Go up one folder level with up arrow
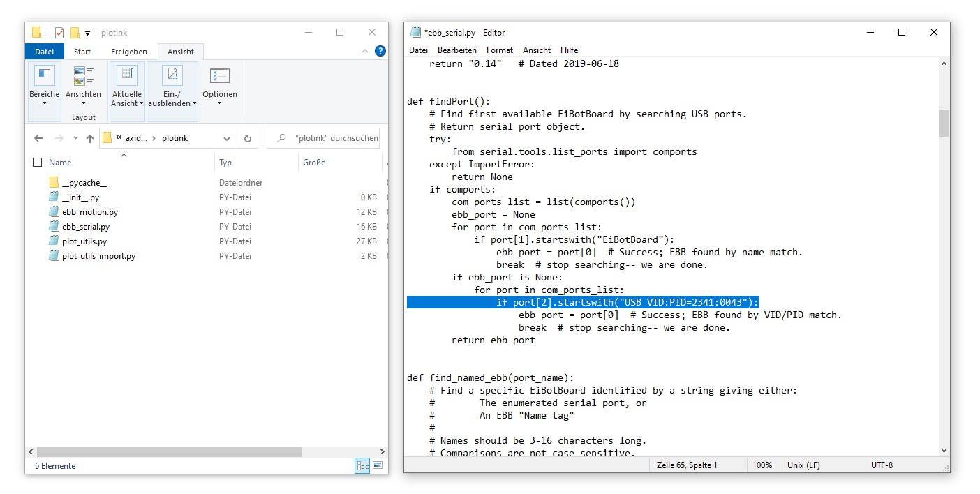Image resolution: width=980 pixels, height=494 pixels. [x=90, y=138]
